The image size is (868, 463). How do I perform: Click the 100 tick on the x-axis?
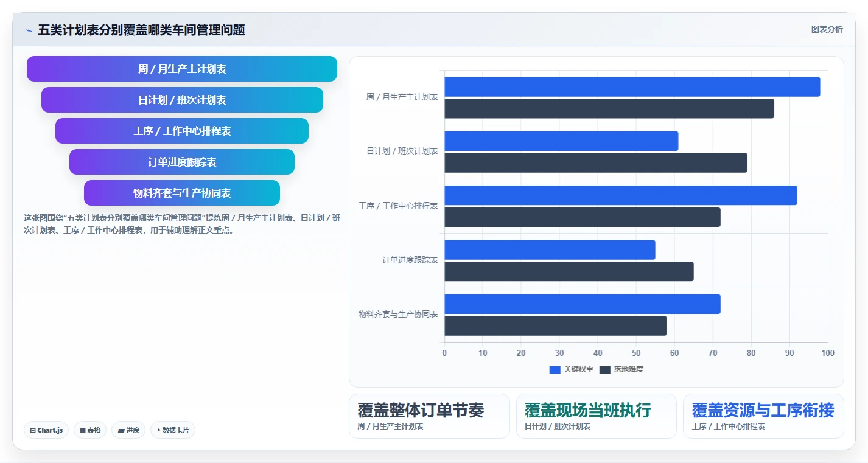pyautogui.click(x=828, y=353)
